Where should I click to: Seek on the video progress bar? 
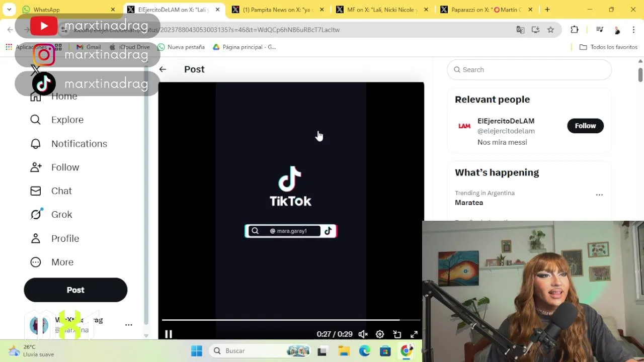(x=291, y=320)
